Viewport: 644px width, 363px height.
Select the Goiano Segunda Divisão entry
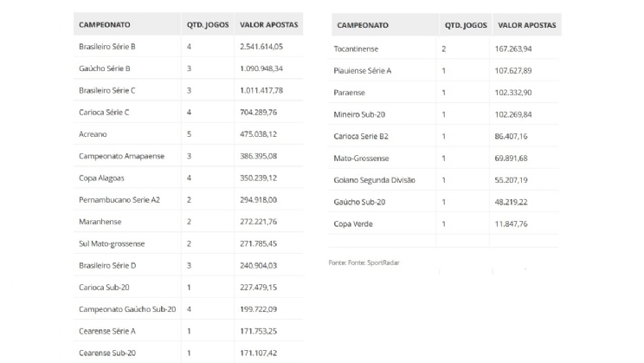point(374,179)
